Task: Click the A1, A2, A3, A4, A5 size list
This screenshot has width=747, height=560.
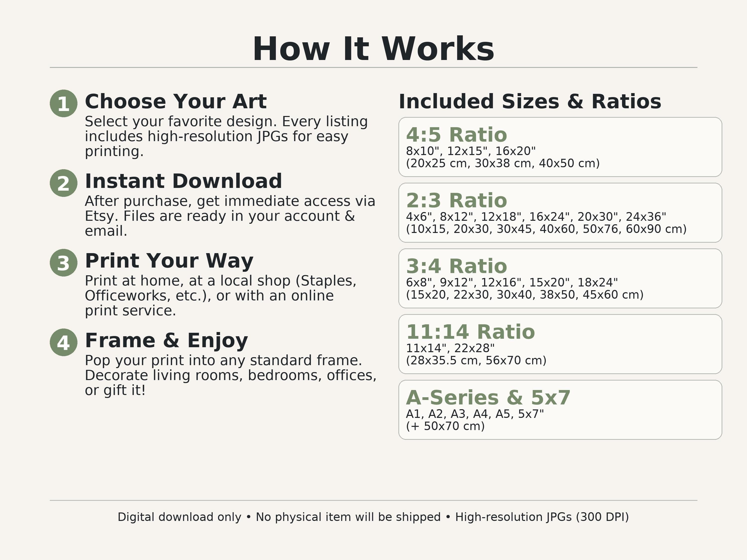Action: point(475,414)
